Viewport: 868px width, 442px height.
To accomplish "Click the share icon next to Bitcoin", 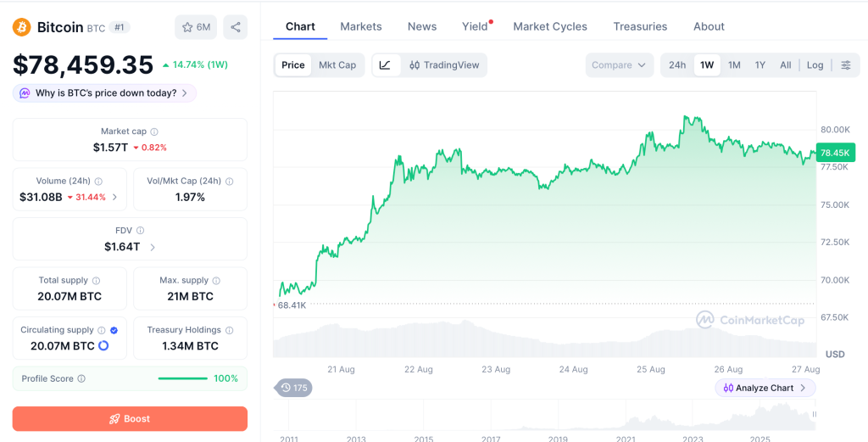I will click(236, 27).
